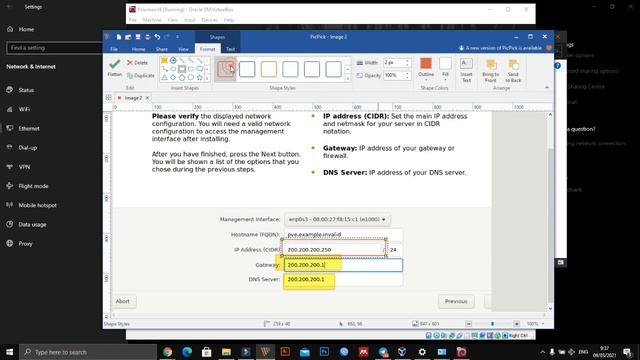Click the zoom slider handle in PicPick status bar
Image resolution: width=640 pixels, height=360 pixels.
(x=492, y=324)
